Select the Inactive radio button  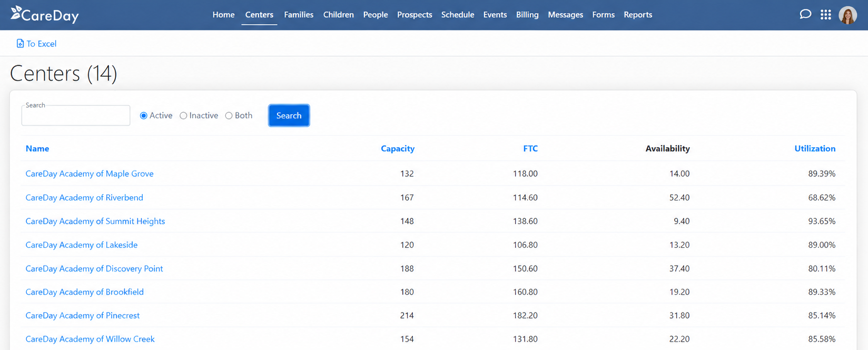[x=183, y=116]
